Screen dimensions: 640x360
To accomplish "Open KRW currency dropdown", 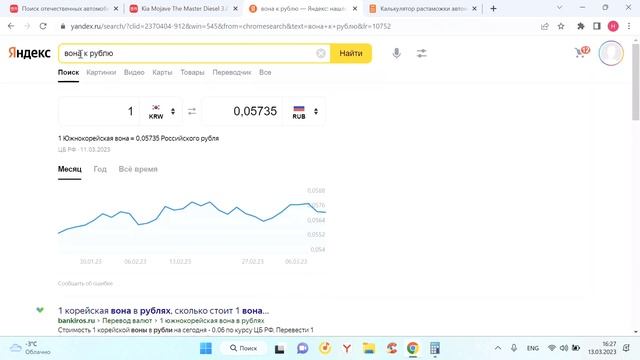I will (x=162, y=111).
